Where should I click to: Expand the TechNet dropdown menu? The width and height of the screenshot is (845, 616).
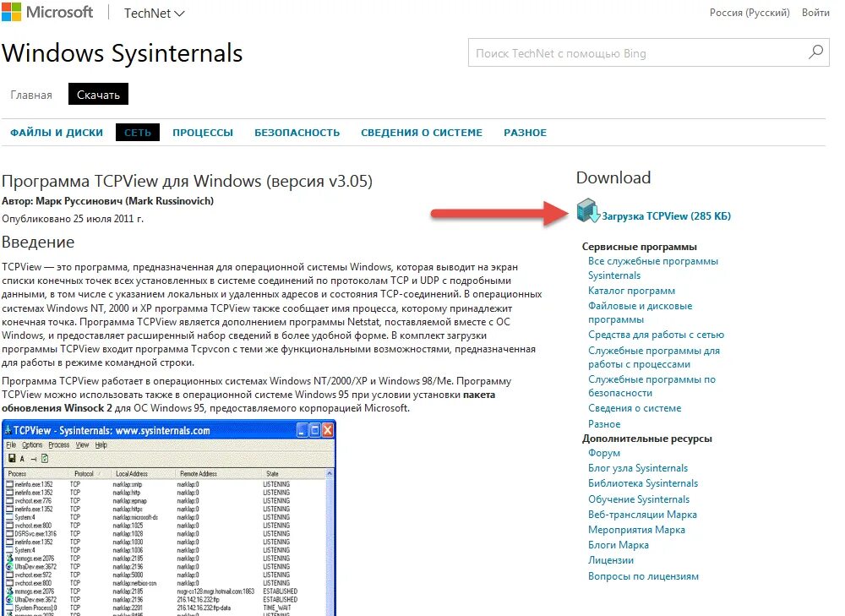pyautogui.click(x=154, y=13)
